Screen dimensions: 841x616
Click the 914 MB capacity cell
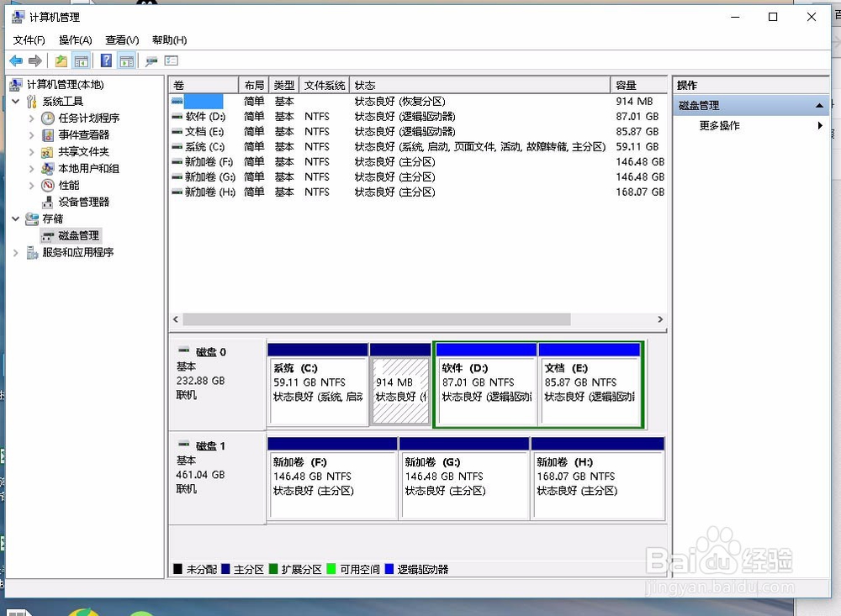point(634,102)
